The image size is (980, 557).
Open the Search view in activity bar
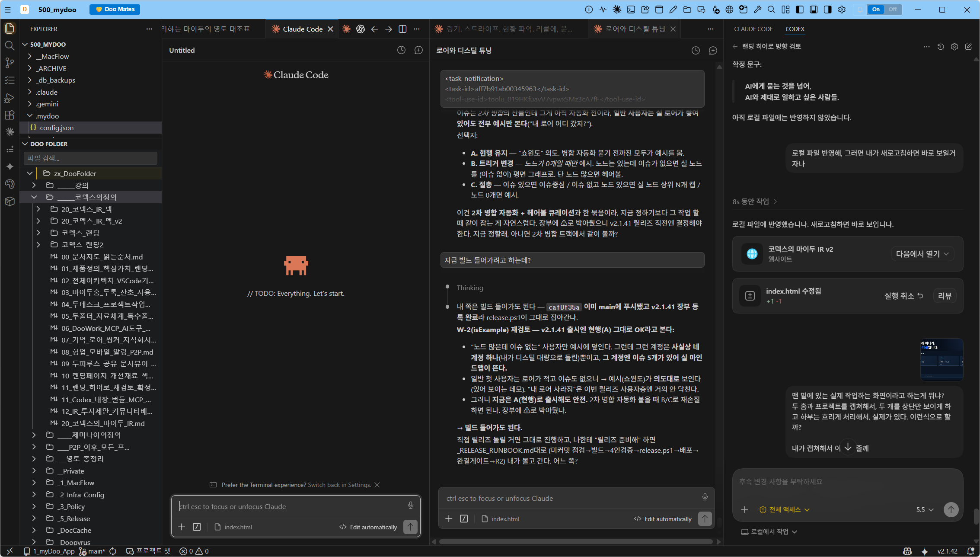tap(10, 46)
